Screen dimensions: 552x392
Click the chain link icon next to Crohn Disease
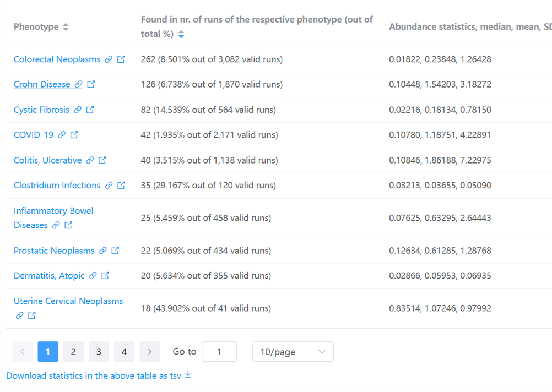tap(79, 84)
